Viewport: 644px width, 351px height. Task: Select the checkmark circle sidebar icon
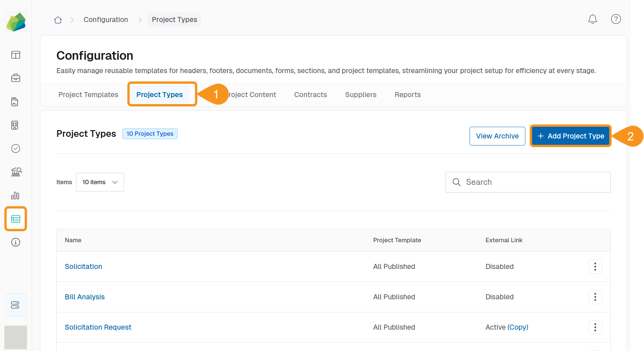click(x=16, y=148)
